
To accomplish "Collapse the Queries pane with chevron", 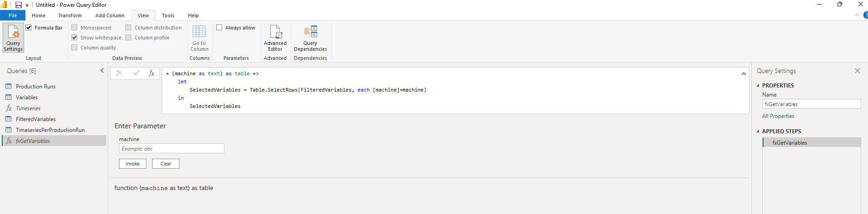I will [x=102, y=71].
